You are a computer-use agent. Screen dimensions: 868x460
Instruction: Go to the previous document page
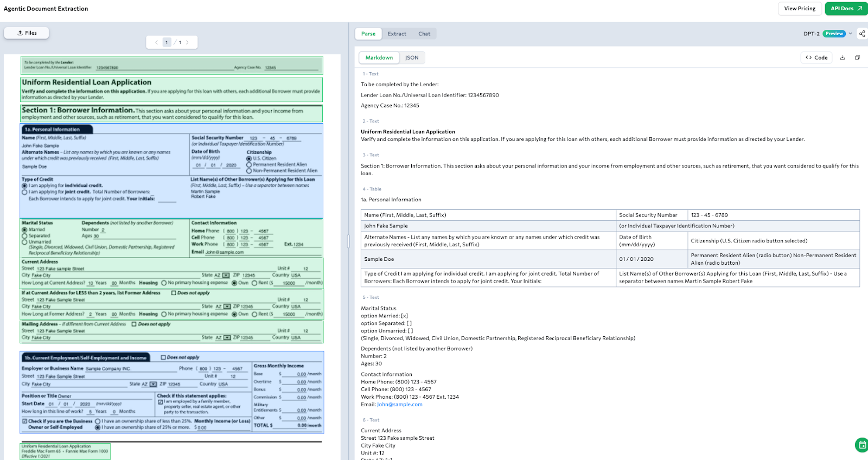(157, 42)
